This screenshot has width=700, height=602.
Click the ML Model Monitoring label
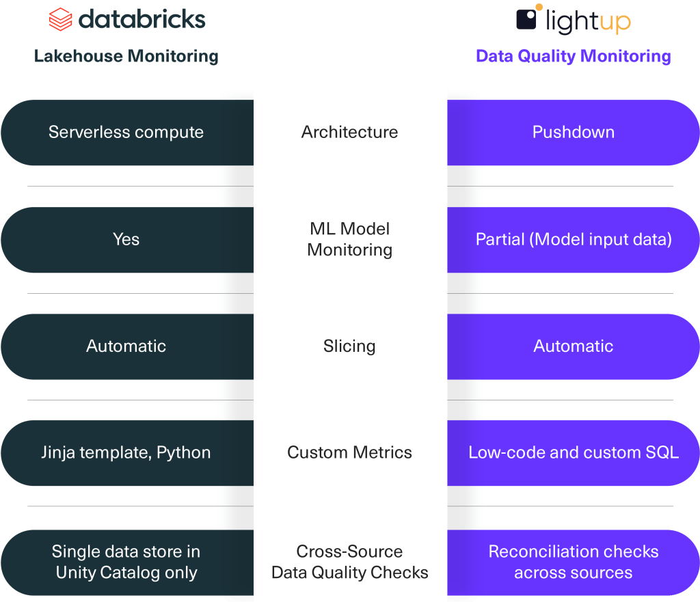point(349,240)
